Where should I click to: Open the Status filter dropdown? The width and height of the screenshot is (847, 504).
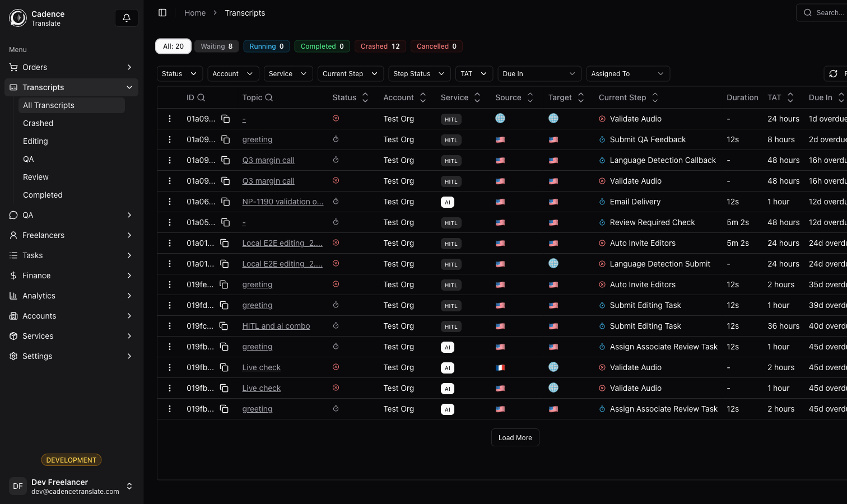pyautogui.click(x=180, y=74)
